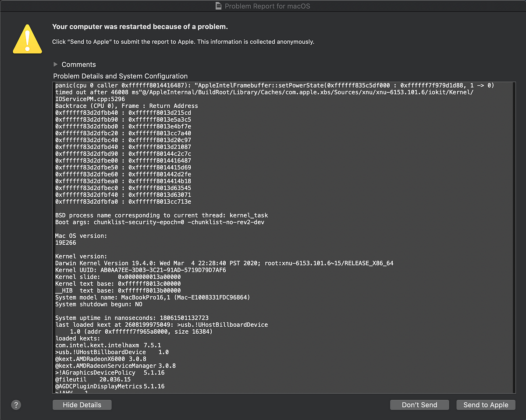Click the System model name MacBookPro16,1 line
The image size is (526, 420).
(153, 297)
